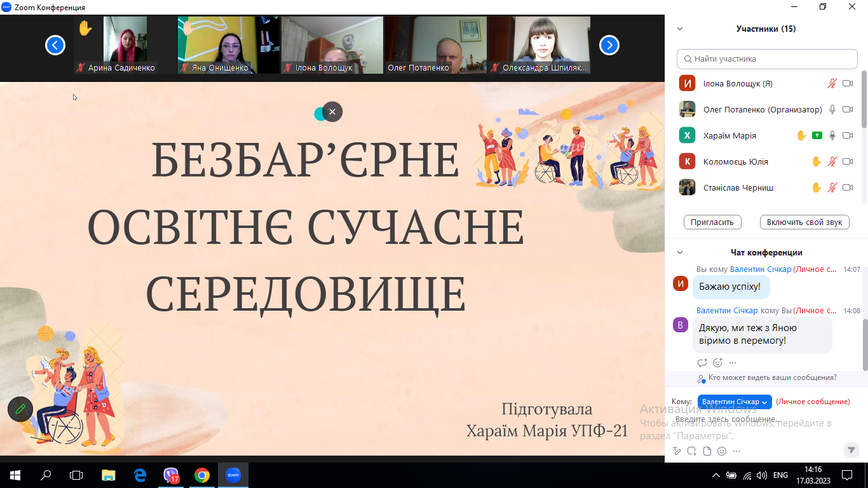Click the file attachment icon in chat
This screenshot has width=868, height=488.
[707, 451]
